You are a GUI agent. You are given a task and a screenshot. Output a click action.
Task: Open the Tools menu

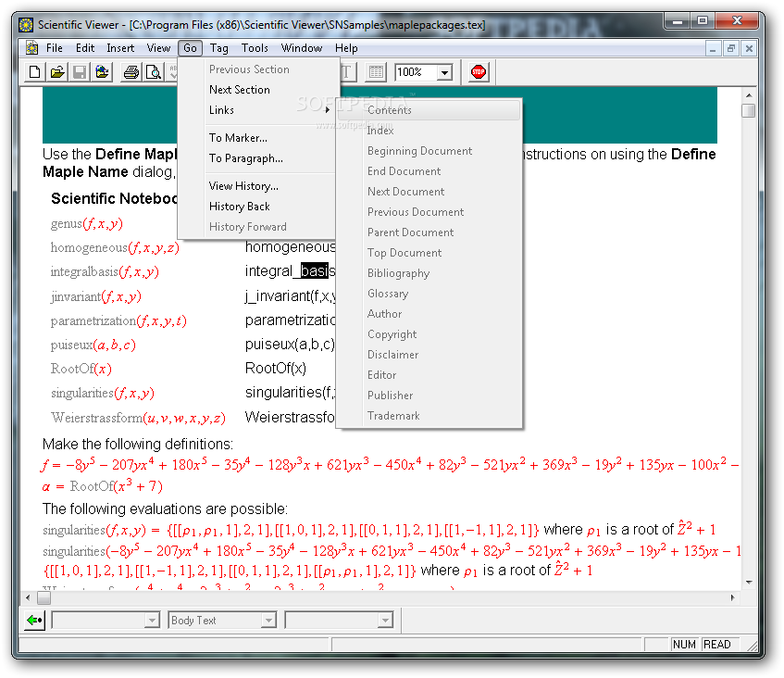[255, 48]
